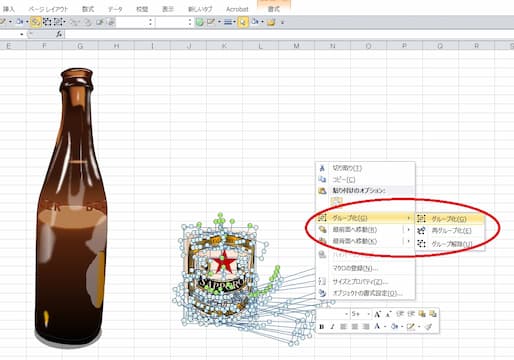Screen dimensions: 514x360
Task: Click the format painter brush icon
Action: coord(429,327)
